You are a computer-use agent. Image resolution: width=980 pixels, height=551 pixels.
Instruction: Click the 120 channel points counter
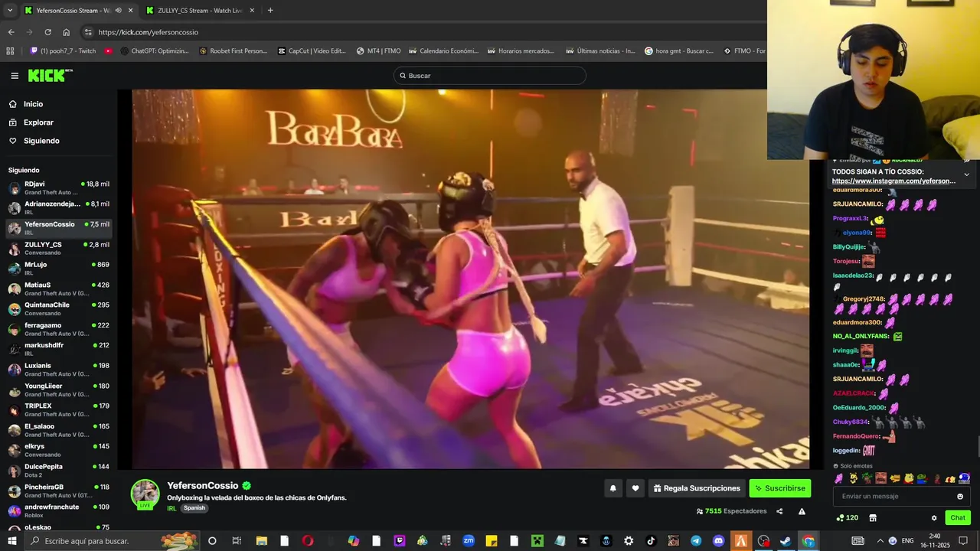pyautogui.click(x=847, y=518)
